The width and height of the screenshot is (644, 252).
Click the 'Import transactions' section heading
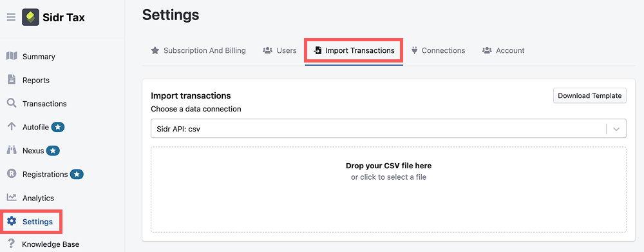[x=191, y=96]
